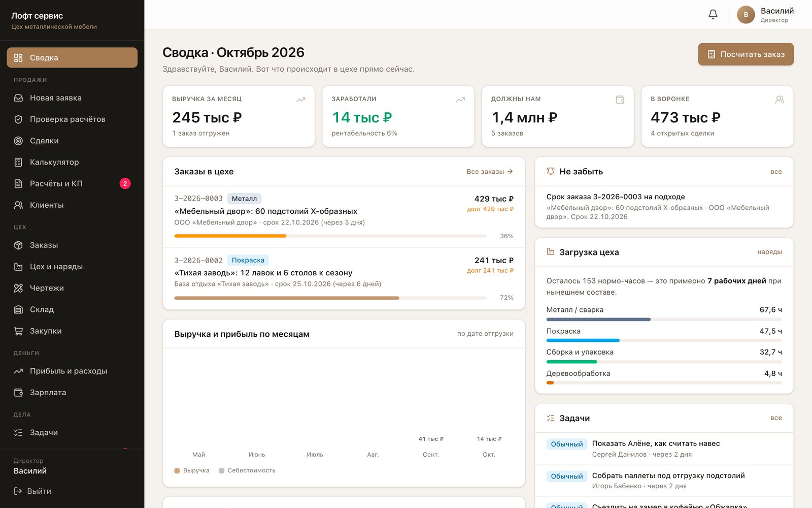
Task: Click the Закупки cart icon
Action: coord(18,331)
